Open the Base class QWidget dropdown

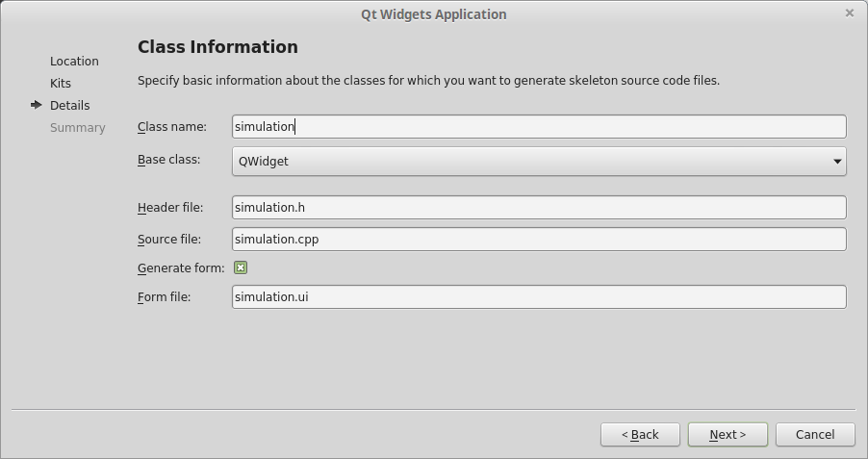click(x=539, y=161)
